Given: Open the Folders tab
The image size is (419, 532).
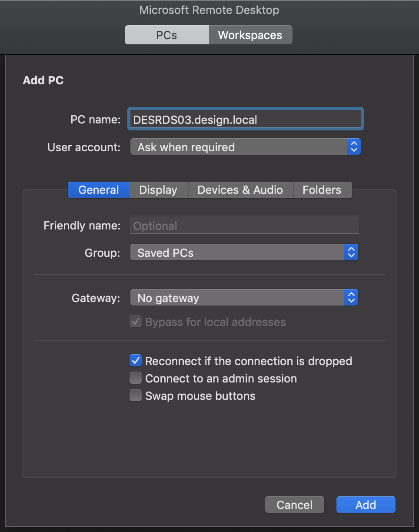Looking at the screenshot, I should coord(322,190).
